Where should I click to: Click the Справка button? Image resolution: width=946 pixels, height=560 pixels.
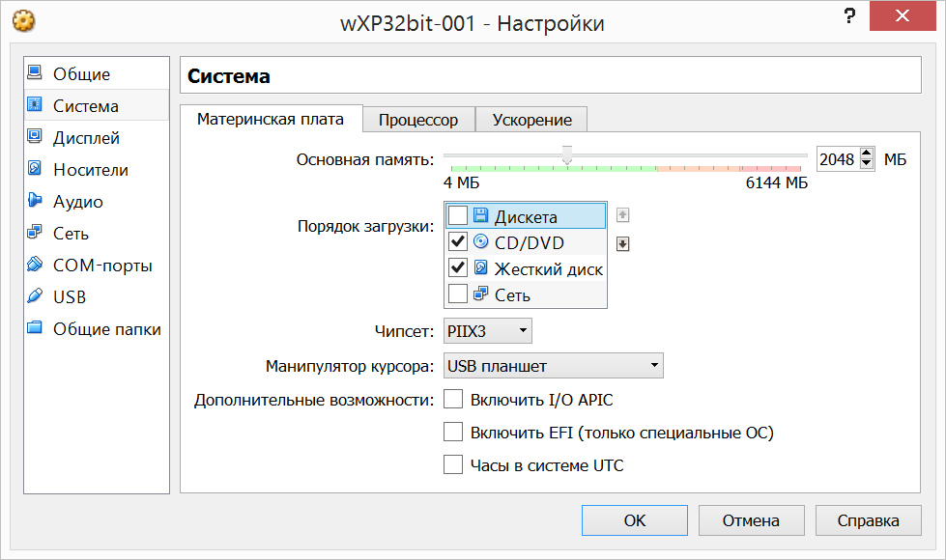[x=868, y=520]
